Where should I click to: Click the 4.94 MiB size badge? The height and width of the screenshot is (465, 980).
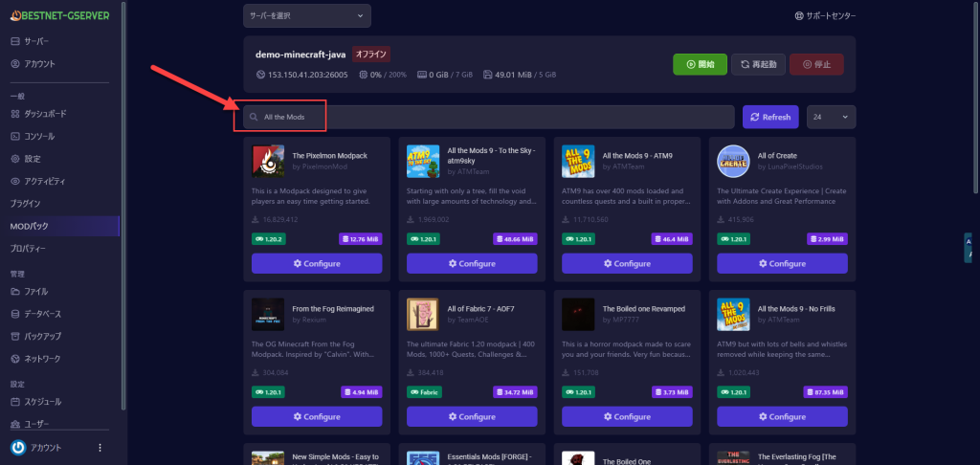tap(361, 392)
